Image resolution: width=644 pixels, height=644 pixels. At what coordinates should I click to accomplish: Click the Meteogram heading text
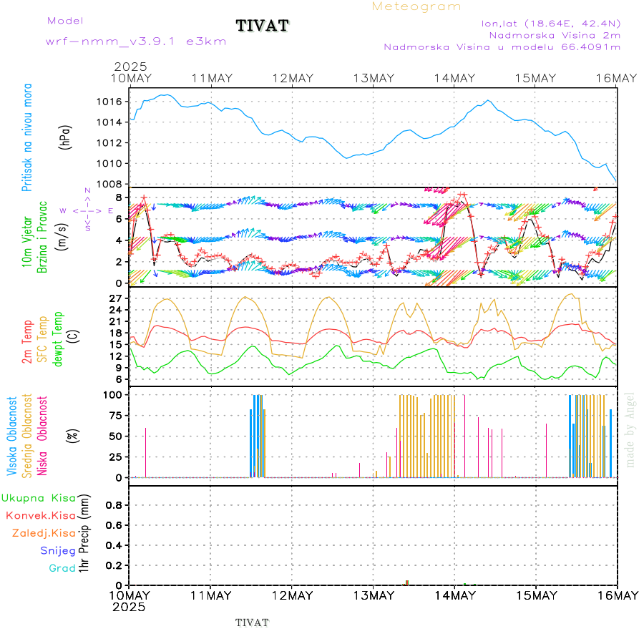tap(416, 6)
